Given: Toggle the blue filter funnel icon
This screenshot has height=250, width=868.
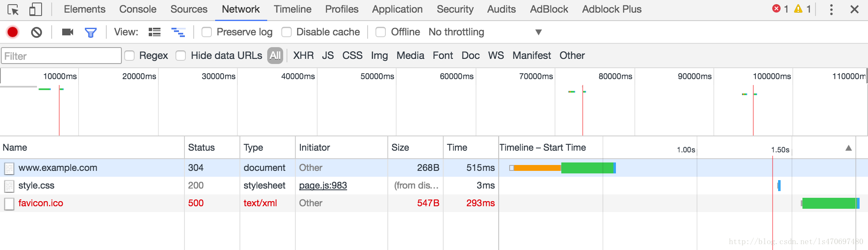Looking at the screenshot, I should [x=91, y=32].
